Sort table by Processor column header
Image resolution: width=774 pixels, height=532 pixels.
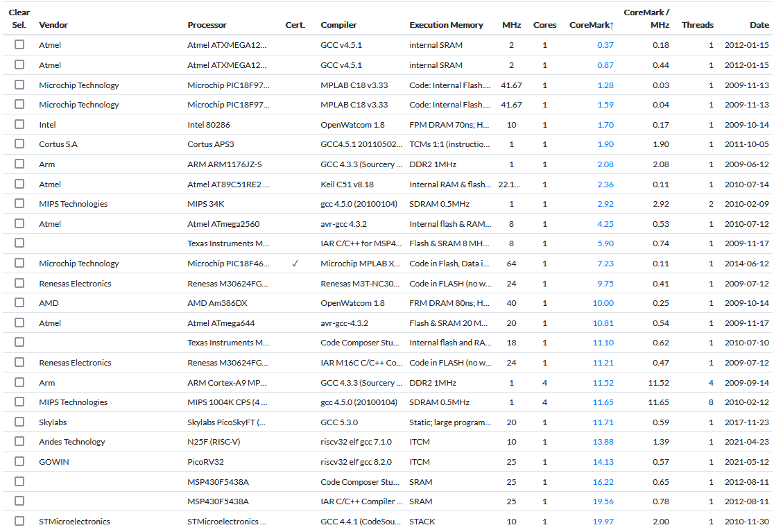point(207,25)
